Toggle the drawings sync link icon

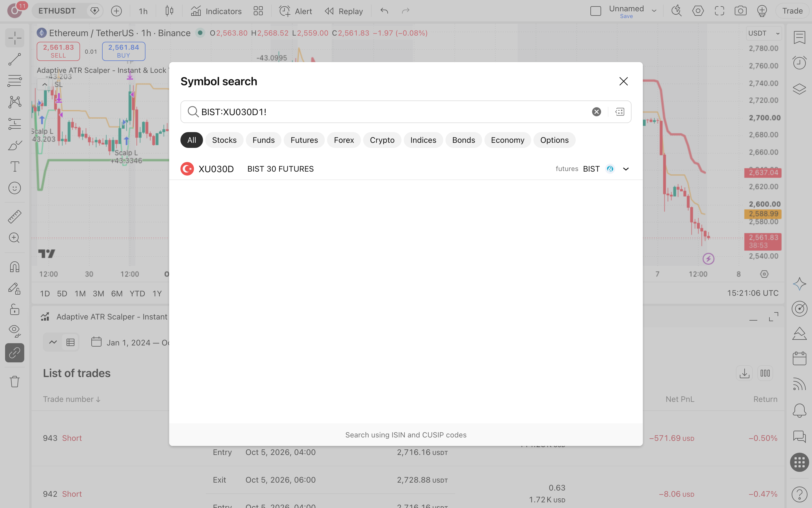tap(14, 353)
